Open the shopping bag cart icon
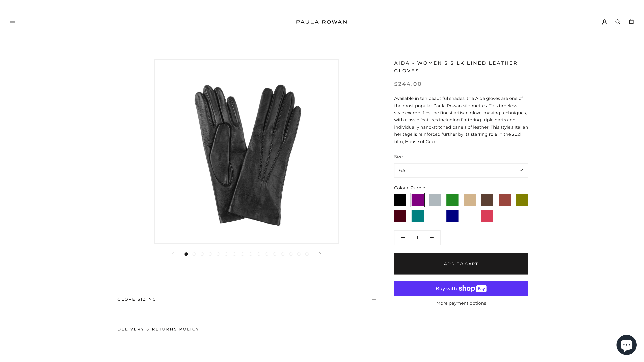The height and width of the screenshot is (362, 644). pyautogui.click(x=631, y=21)
